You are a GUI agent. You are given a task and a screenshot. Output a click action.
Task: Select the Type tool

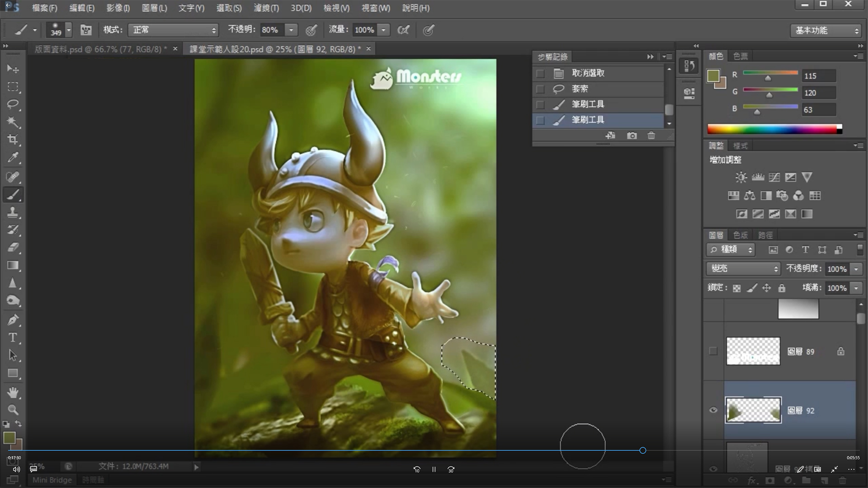coord(13,338)
